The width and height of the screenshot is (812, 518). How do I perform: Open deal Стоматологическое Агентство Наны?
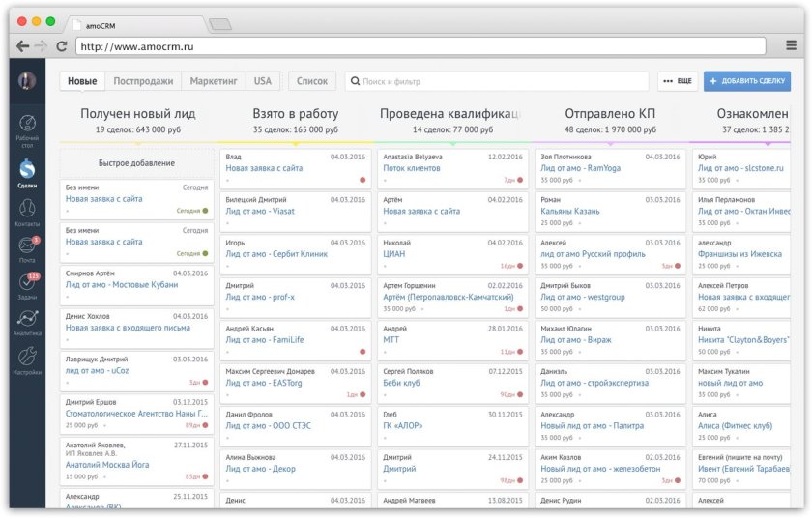tap(136, 414)
